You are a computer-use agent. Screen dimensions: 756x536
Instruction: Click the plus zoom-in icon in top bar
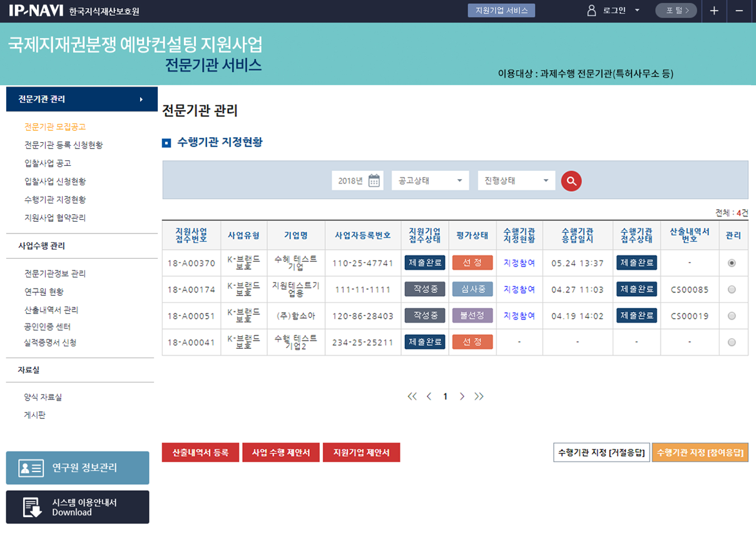click(714, 11)
